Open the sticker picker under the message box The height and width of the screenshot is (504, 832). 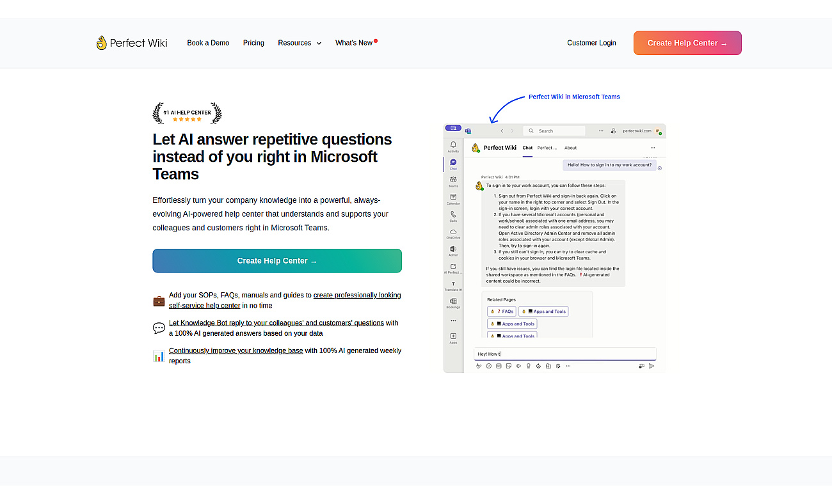point(508,366)
